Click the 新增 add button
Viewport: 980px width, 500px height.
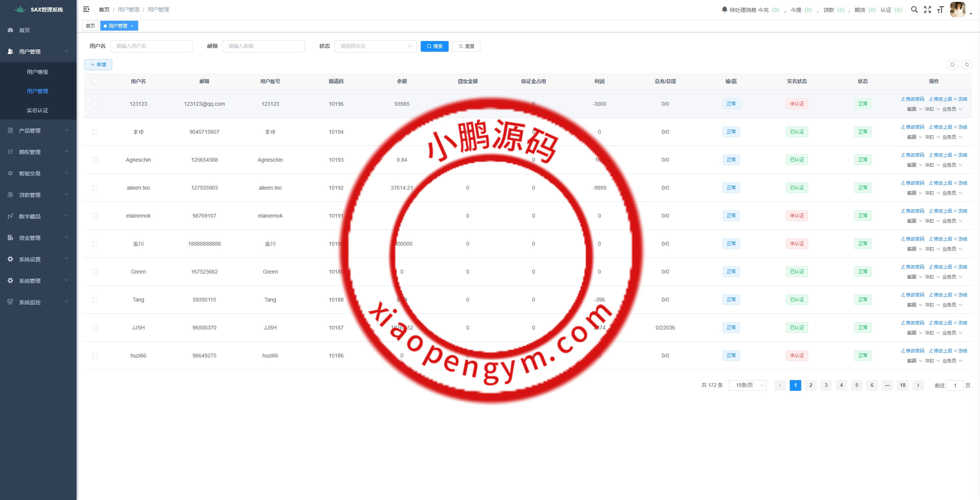coord(98,65)
